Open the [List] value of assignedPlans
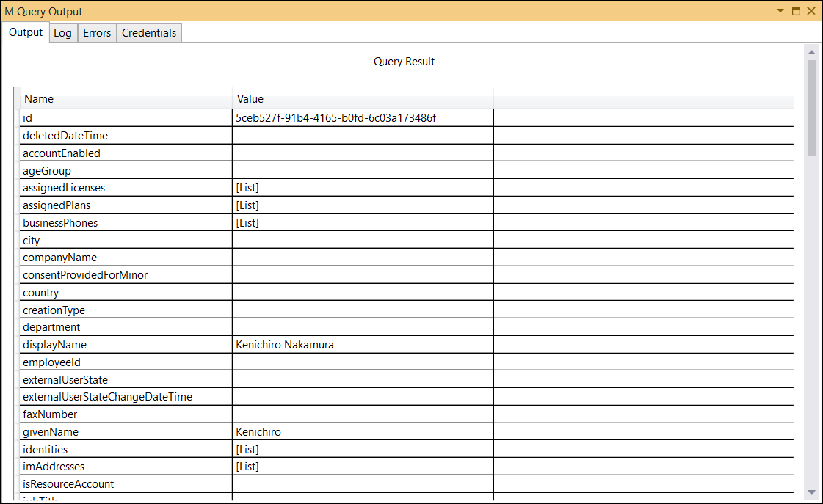 [x=363, y=205]
